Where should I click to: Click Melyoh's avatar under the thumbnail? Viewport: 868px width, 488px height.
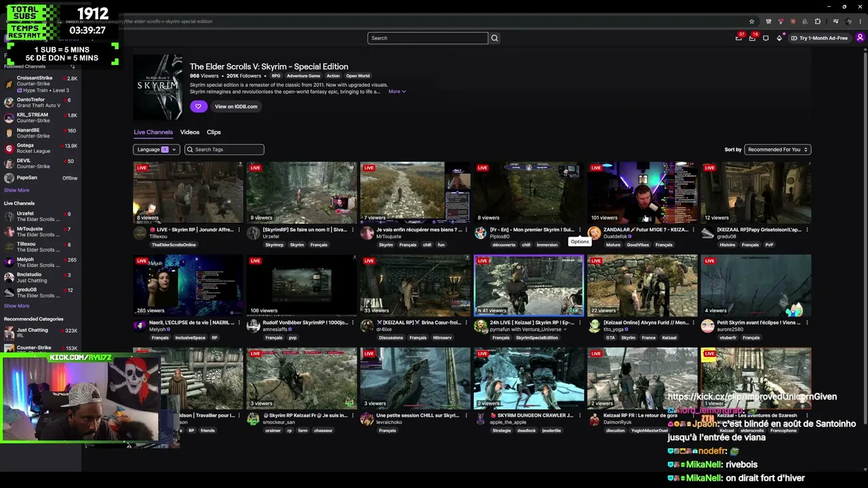pos(140,326)
